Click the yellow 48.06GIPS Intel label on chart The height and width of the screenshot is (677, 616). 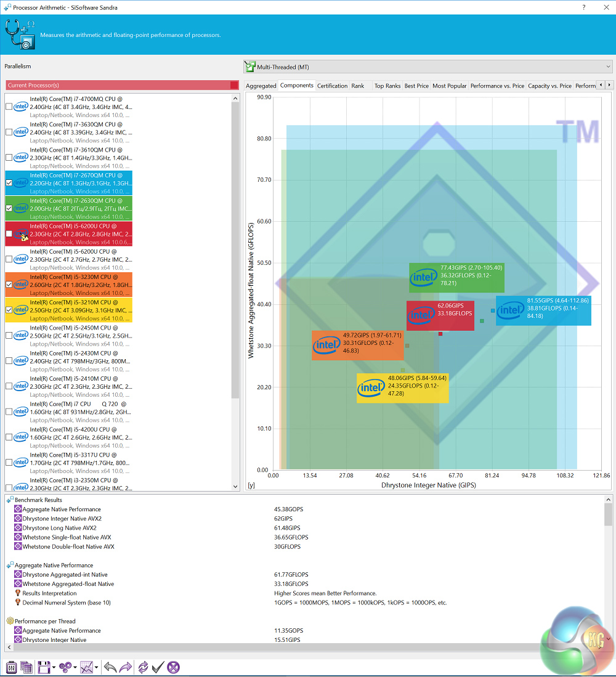click(402, 388)
